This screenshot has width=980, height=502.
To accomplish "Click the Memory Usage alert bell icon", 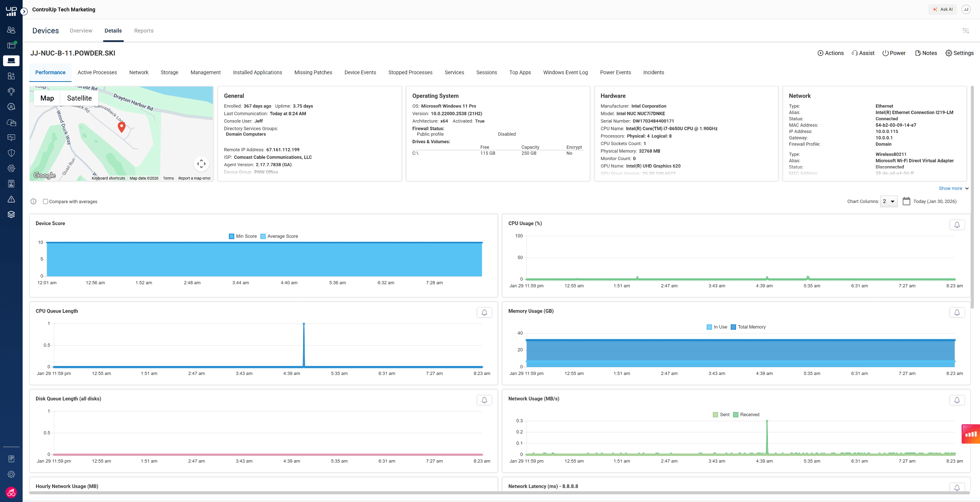I will click(957, 312).
